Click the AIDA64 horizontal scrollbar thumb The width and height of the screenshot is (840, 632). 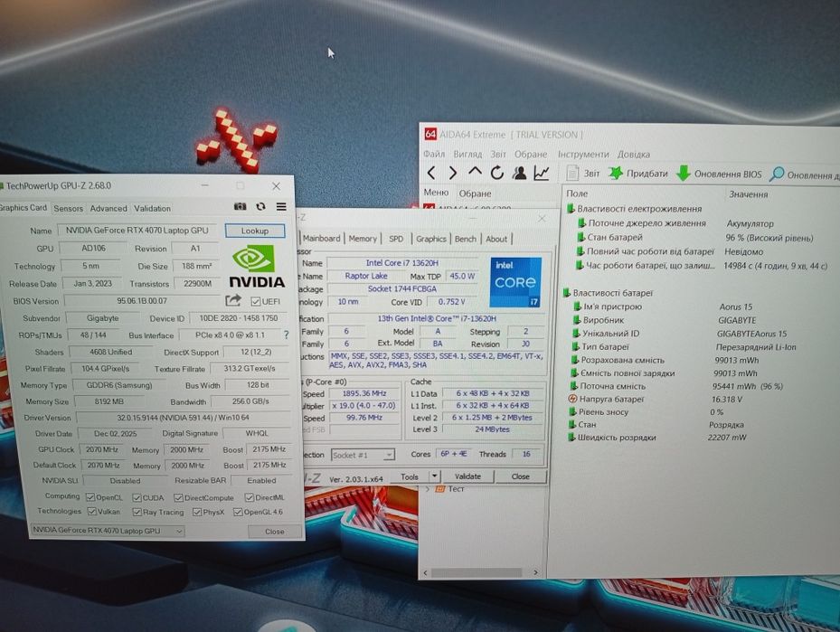point(477,572)
